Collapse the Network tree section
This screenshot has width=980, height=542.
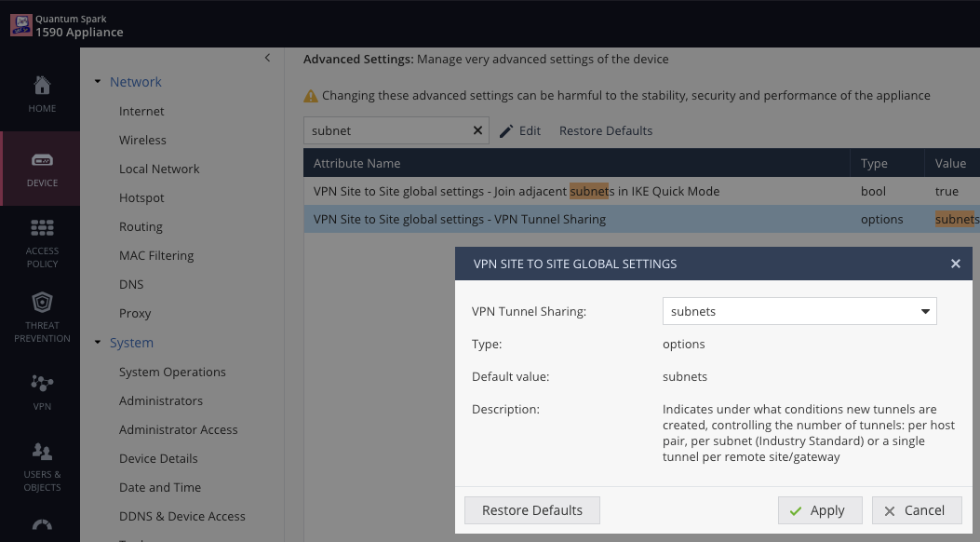98,81
